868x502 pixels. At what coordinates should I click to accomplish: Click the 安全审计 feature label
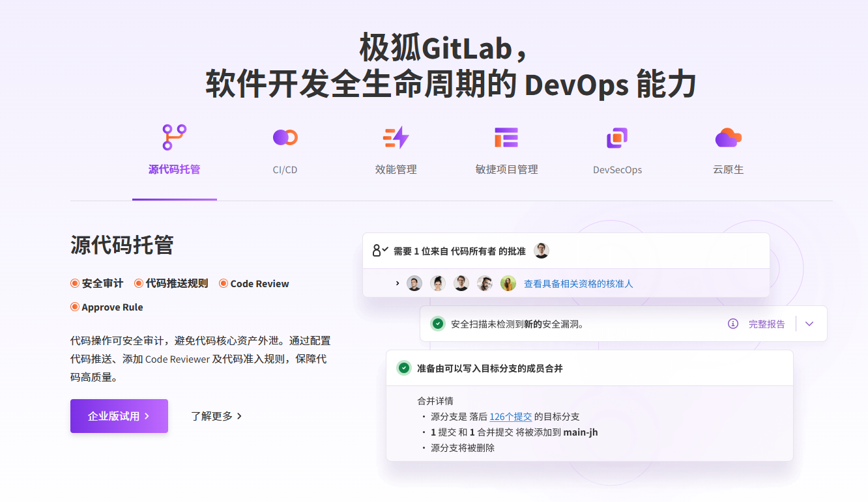[102, 284]
